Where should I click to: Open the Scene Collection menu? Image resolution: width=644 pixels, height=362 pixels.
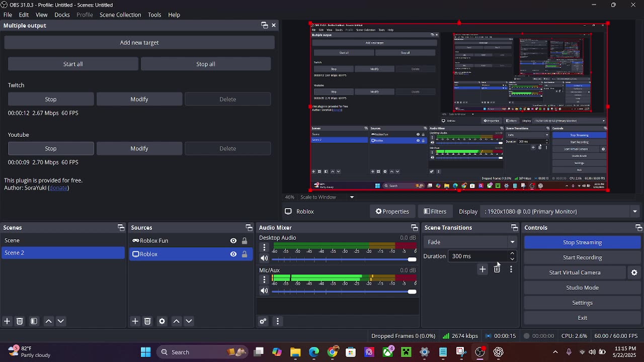click(x=120, y=15)
